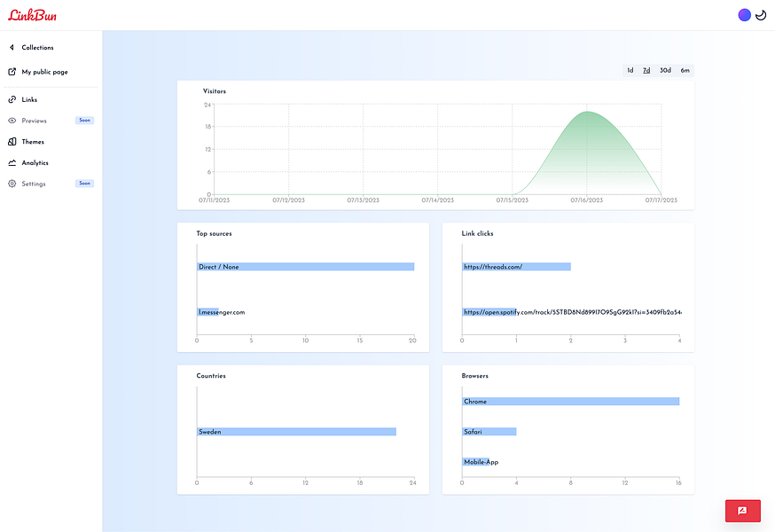Click the 07/12/2023 axis label
Viewport: 775px width, 532px height.
pyautogui.click(x=289, y=200)
